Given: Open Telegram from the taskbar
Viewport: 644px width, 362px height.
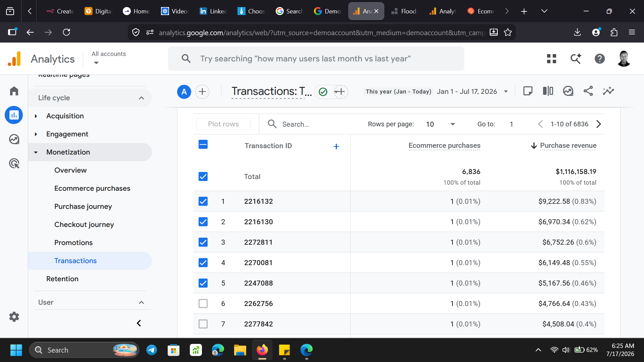Looking at the screenshot, I should [x=152, y=350].
